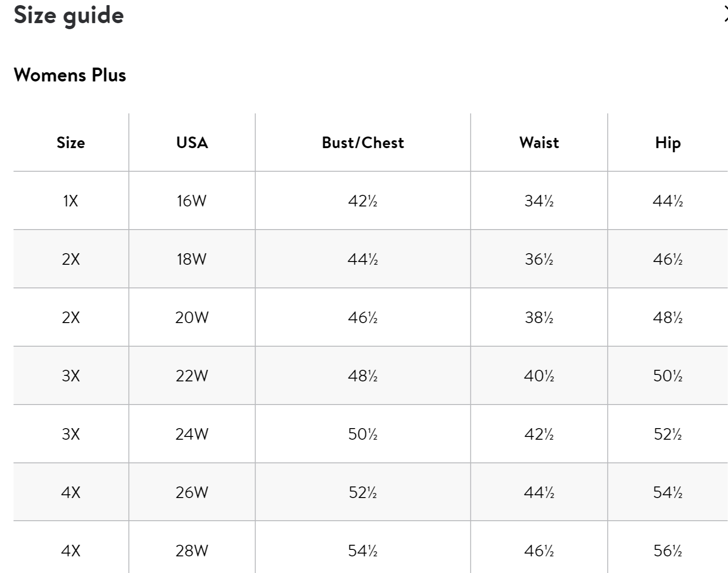Click the Hip column header
Viewport: 728px width, 573px height.
pos(667,143)
